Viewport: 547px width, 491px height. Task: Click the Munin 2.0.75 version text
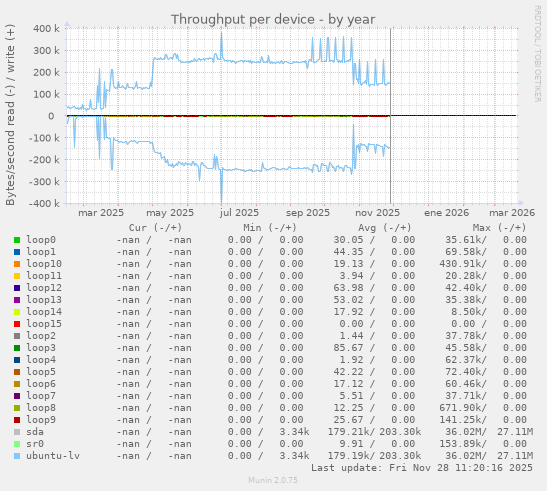[x=273, y=480]
